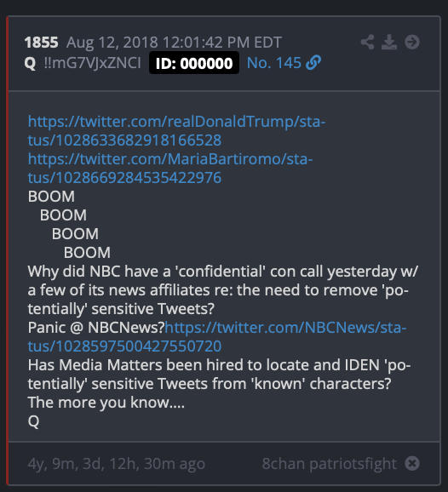Screen dimensions: 448x492
Task: Click the 8chan patriotsfight board label
Action: (330, 463)
